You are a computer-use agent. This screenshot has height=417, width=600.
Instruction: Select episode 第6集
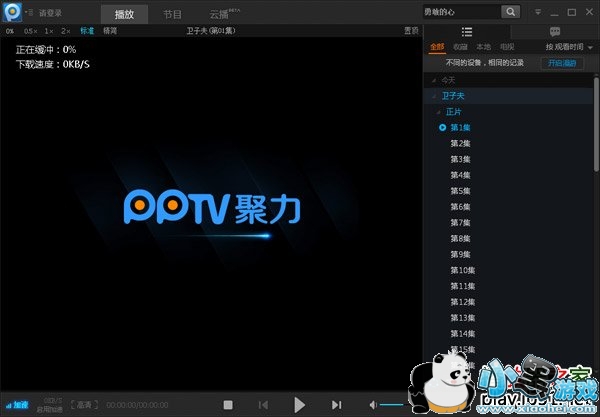460,207
